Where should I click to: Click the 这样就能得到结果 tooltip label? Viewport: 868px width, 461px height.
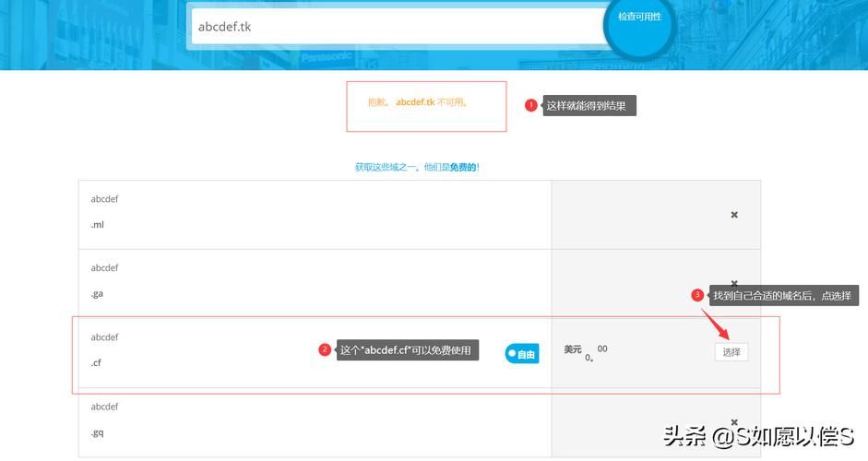pyautogui.click(x=587, y=106)
